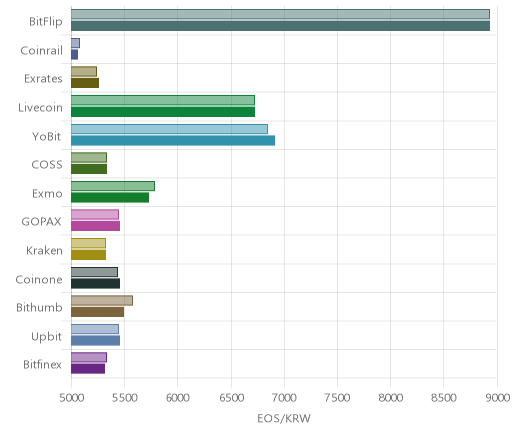
Task: Select the Kraken dark yellow bar
Action: pyautogui.click(x=88, y=255)
